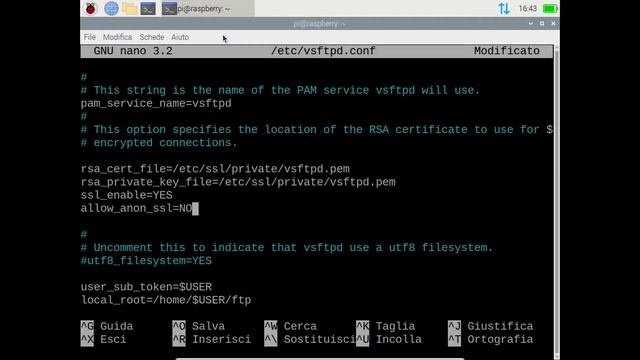
Task: Open the File menu
Action: pyautogui.click(x=89, y=37)
